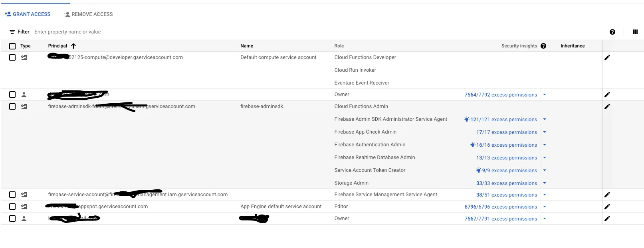Click the Inheritance column header
This screenshot has height=248, width=644.
tap(572, 46)
